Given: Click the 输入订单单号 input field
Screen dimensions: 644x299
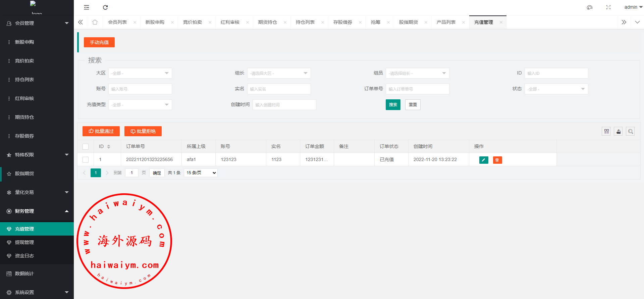Looking at the screenshot, I should click(417, 89).
